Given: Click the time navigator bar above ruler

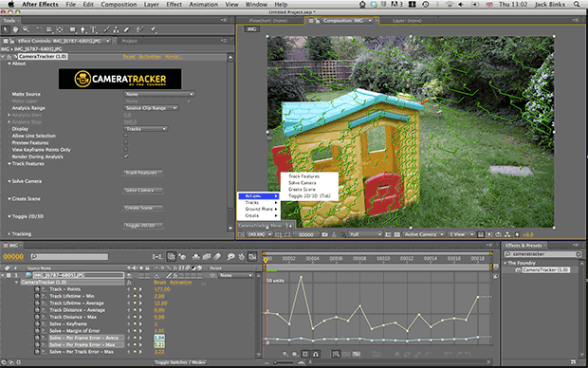Looking at the screenshot, I should (377, 253).
